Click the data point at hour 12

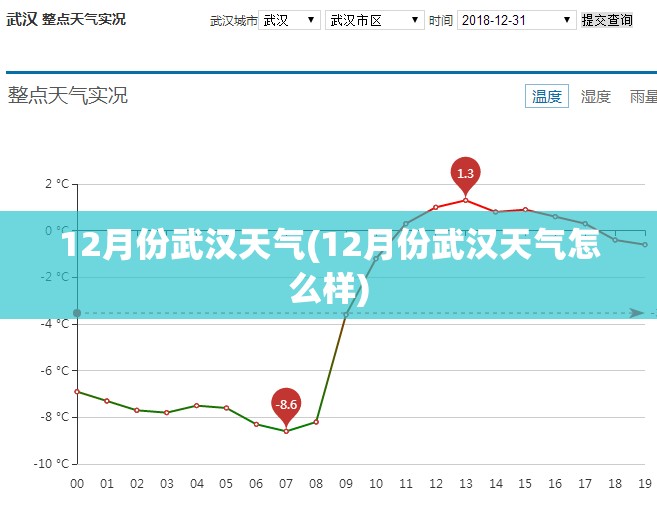[436, 207]
